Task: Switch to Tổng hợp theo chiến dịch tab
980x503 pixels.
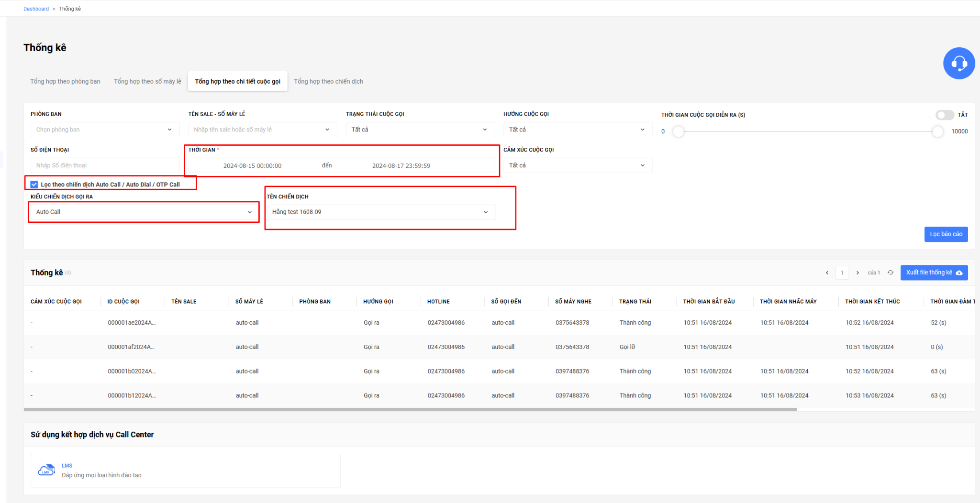Action: click(x=328, y=81)
